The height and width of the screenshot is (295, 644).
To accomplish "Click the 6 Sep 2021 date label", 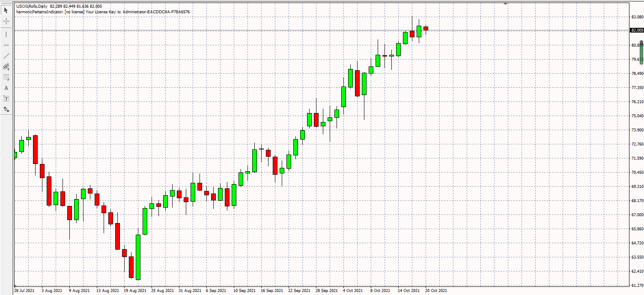I will click(x=216, y=290).
